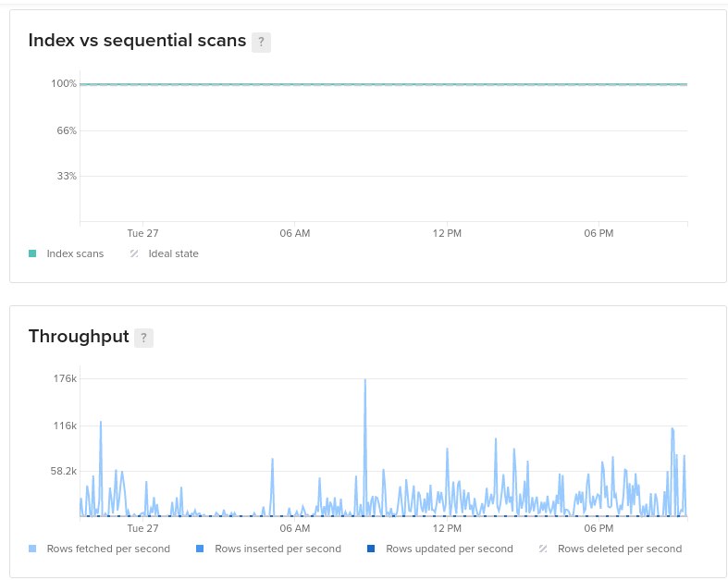The height and width of the screenshot is (580, 728).
Task: Open help for Index vs sequential scans
Action: (261, 43)
